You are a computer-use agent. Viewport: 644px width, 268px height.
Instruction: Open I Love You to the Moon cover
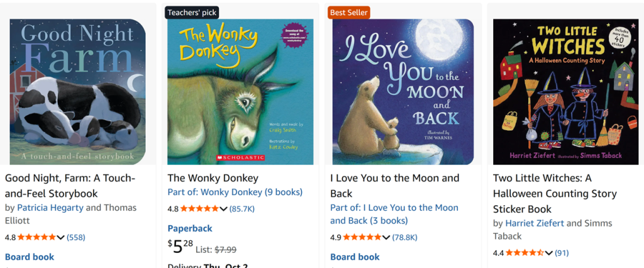coord(403,92)
